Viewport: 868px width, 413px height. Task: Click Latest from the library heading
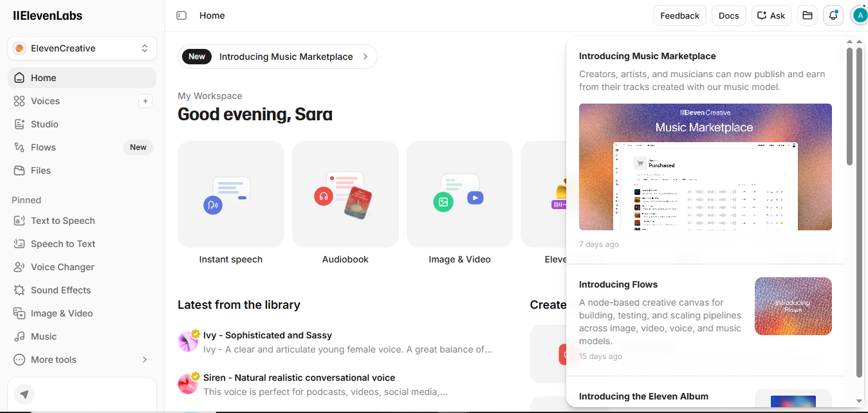coord(239,305)
